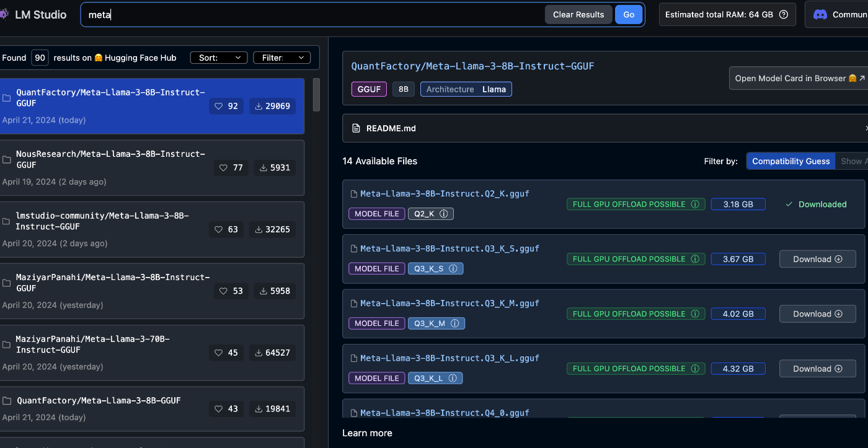Click info icon next to Q2_K tag

point(444,214)
